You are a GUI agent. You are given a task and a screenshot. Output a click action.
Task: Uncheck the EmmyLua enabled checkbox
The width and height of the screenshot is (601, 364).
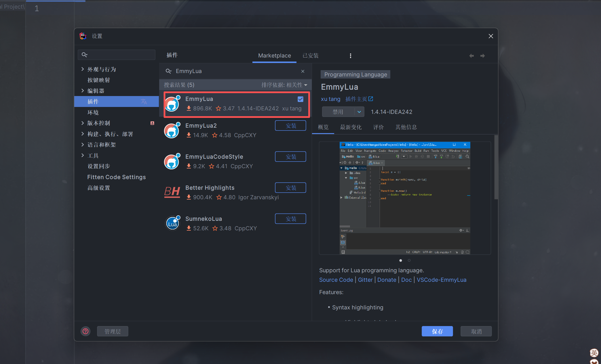300,99
